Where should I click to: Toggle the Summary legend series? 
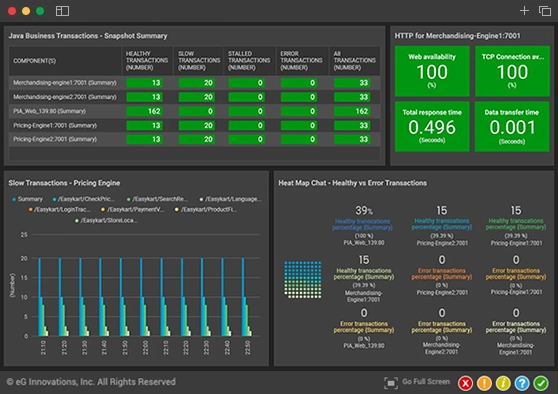click(27, 199)
